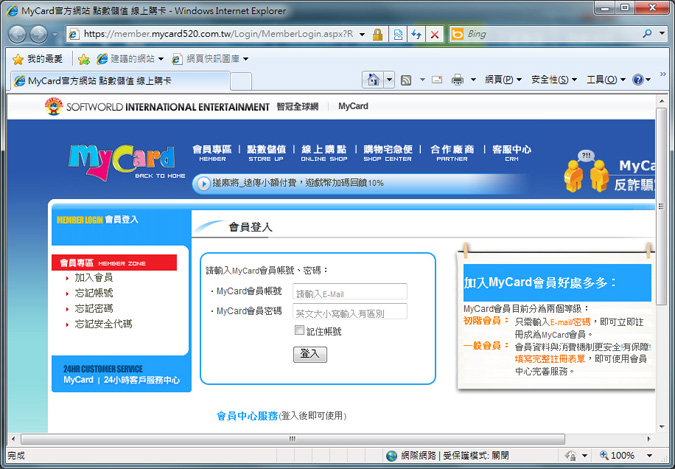The width and height of the screenshot is (675, 469).
Task: Open the 忘記密碼 link in sidebar
Action: coord(94,309)
